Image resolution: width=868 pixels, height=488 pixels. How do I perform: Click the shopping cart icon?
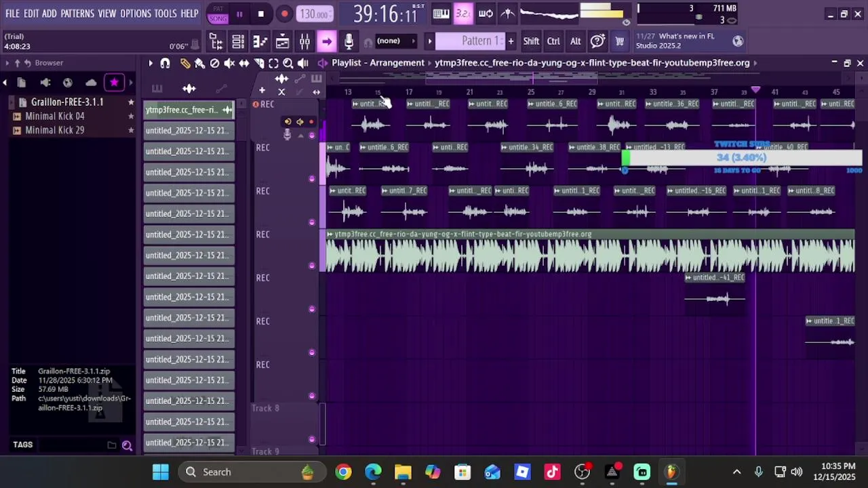point(619,41)
